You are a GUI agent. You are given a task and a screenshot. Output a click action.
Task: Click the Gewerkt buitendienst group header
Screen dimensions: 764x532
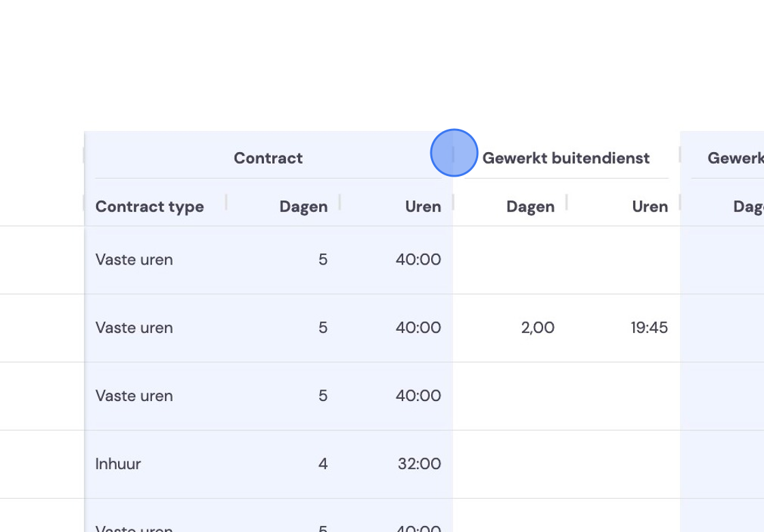(565, 158)
